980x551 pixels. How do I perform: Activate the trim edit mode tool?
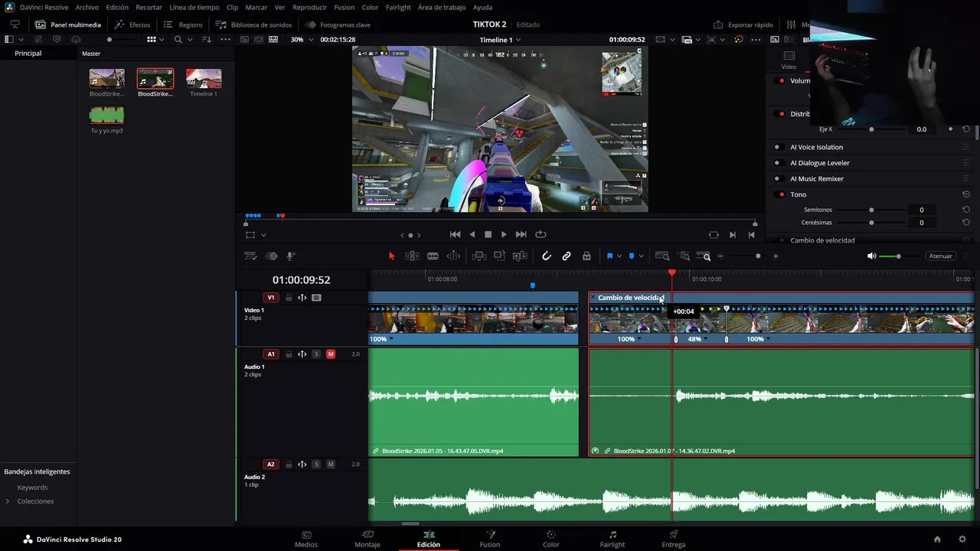(x=412, y=256)
